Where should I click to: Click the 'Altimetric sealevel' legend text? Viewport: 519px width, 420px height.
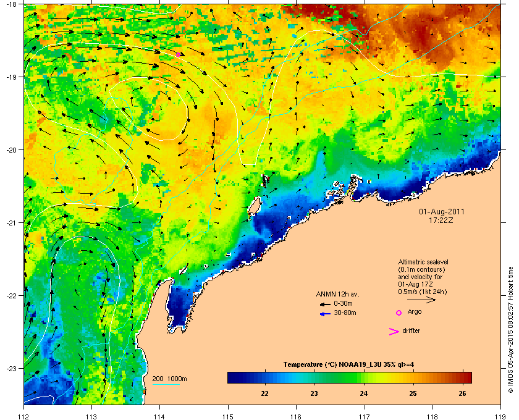(423, 262)
